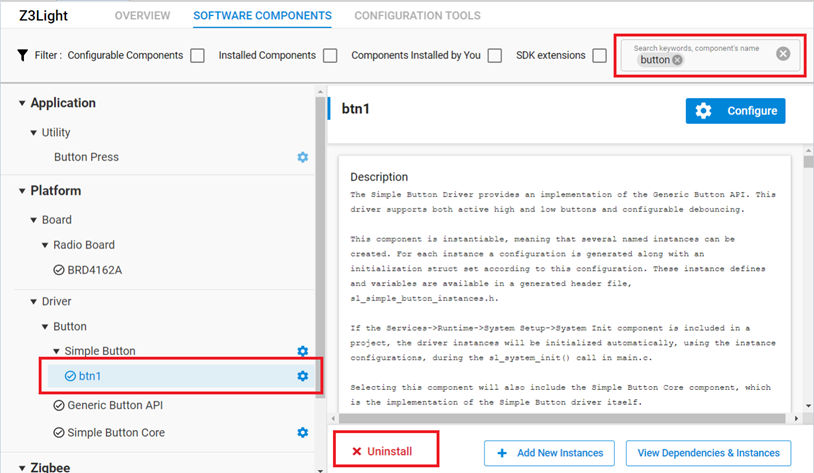Enable Components Installed by You checkbox
814x473 pixels.
(x=495, y=56)
